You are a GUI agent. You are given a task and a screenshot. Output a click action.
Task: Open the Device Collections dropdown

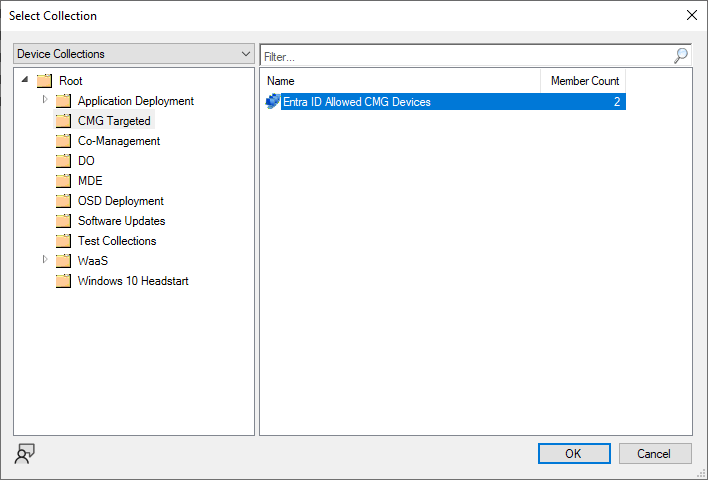(x=134, y=54)
